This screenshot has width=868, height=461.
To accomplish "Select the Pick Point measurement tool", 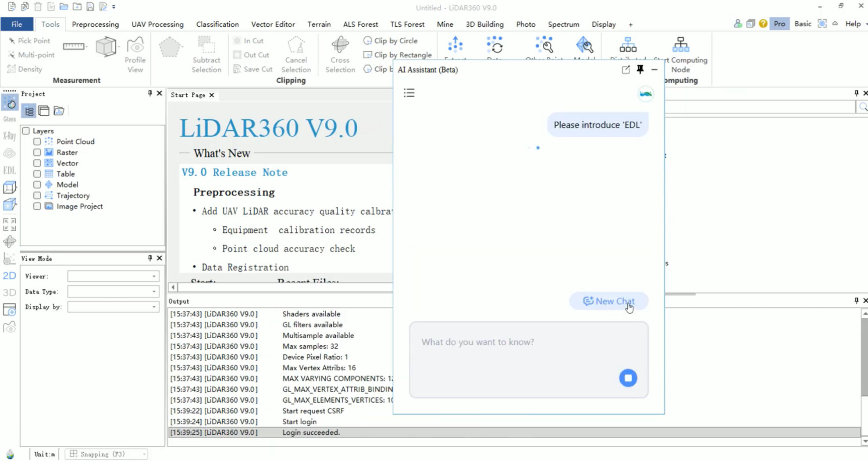I will click(29, 41).
